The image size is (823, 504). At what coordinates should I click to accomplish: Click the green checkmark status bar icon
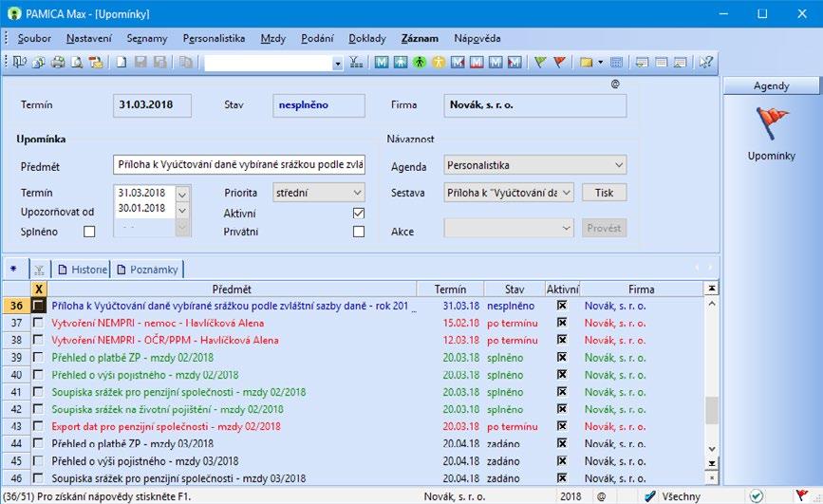pos(757,495)
